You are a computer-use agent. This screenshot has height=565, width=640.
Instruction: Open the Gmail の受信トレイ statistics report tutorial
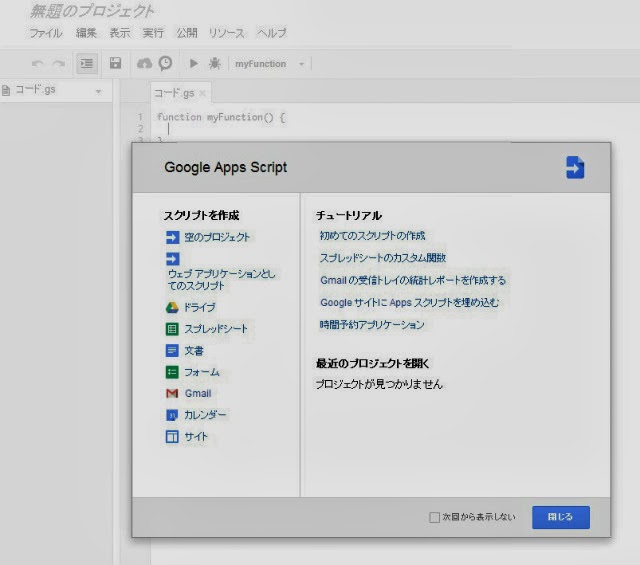tap(413, 280)
